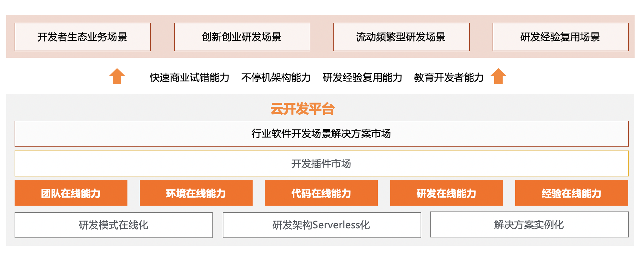Select the orange 环境在线能力 block
Image resolution: width=644 pixels, height=253 pixels.
coord(196,193)
